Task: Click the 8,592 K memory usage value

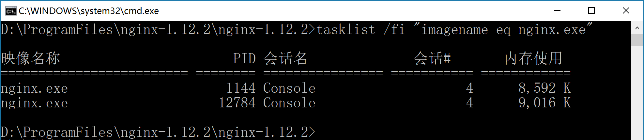Action: click(x=544, y=88)
